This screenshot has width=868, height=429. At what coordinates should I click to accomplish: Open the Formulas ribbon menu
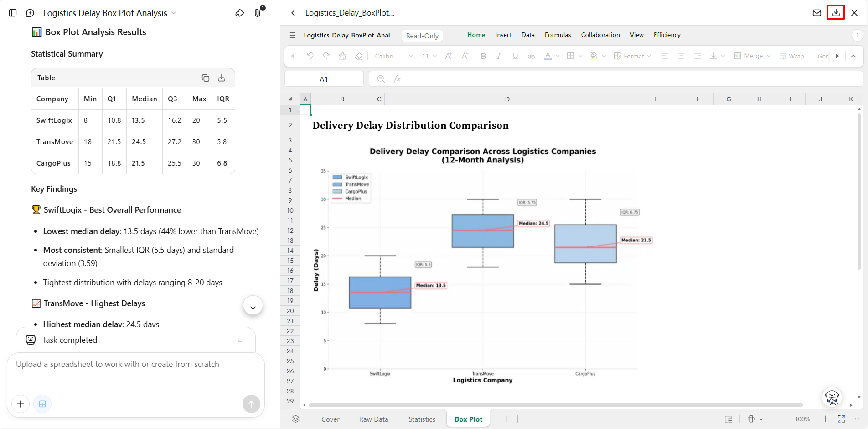(558, 35)
